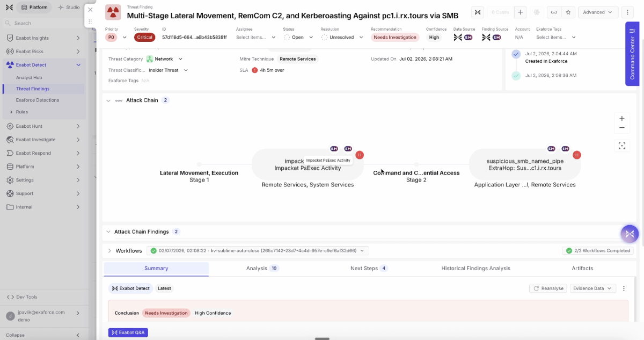Click the Support icon in sidebar
The height and width of the screenshot is (340, 644).
(x=10, y=193)
